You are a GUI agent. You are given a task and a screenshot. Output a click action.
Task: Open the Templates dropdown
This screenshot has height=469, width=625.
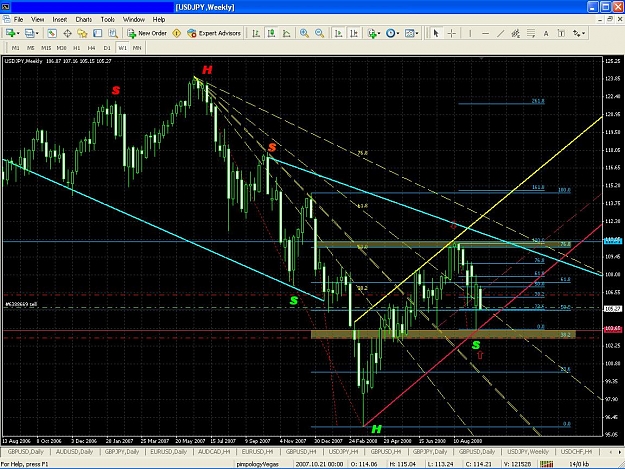pyautogui.click(x=411, y=33)
